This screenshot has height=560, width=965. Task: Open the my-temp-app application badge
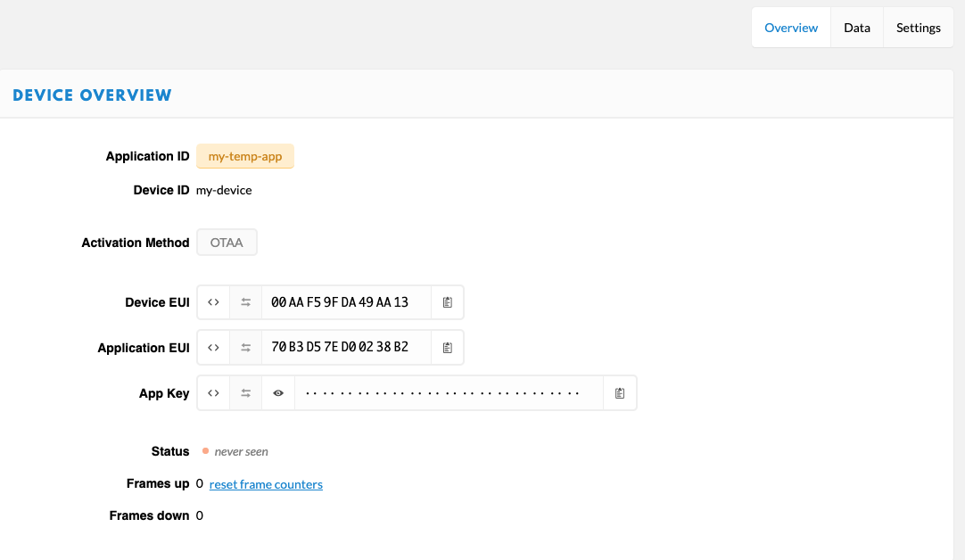245,156
